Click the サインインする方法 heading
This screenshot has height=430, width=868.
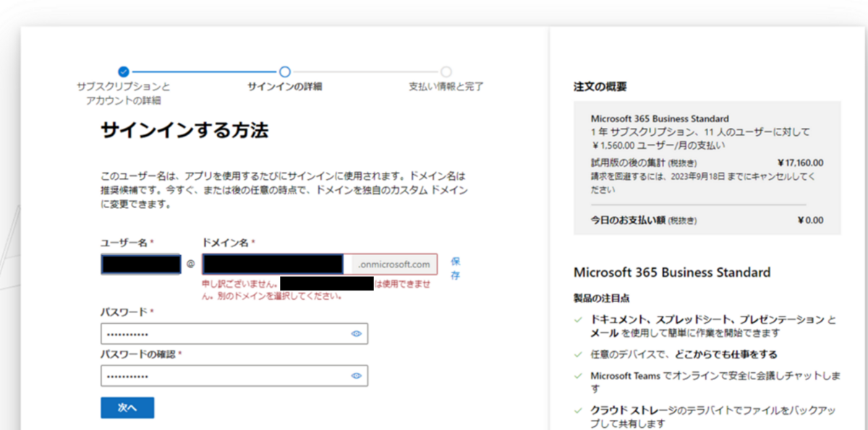tap(184, 131)
